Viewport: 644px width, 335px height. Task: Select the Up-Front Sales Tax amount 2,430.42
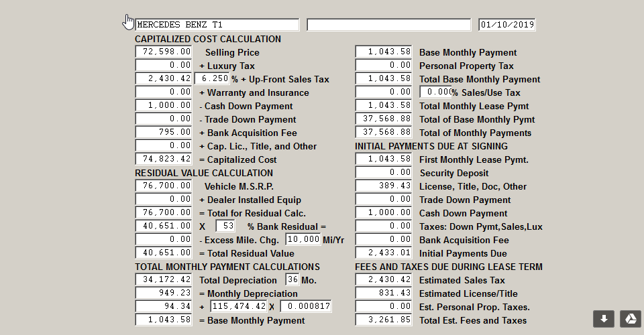coord(164,78)
